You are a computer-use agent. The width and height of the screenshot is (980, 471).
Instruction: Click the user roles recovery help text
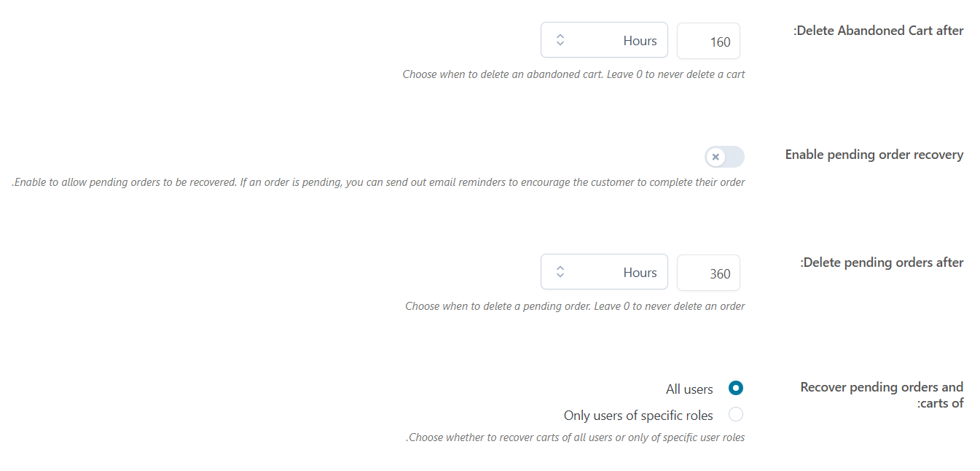pos(575,438)
